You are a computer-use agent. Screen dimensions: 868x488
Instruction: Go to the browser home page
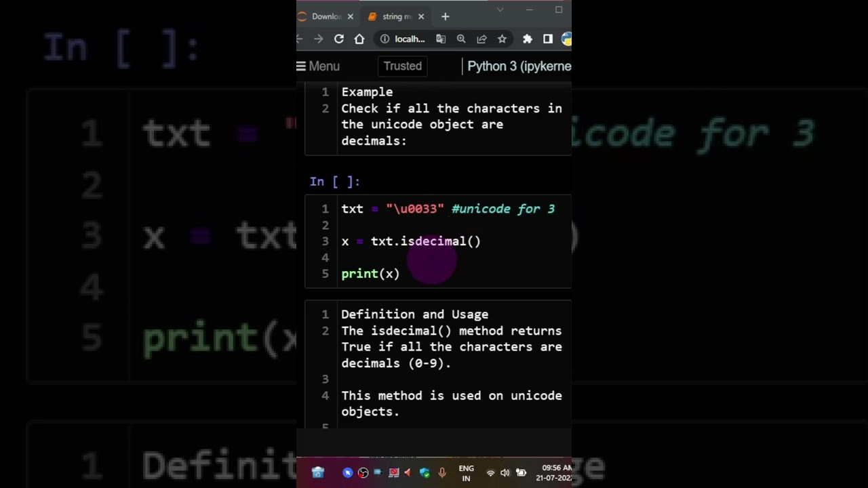point(359,39)
